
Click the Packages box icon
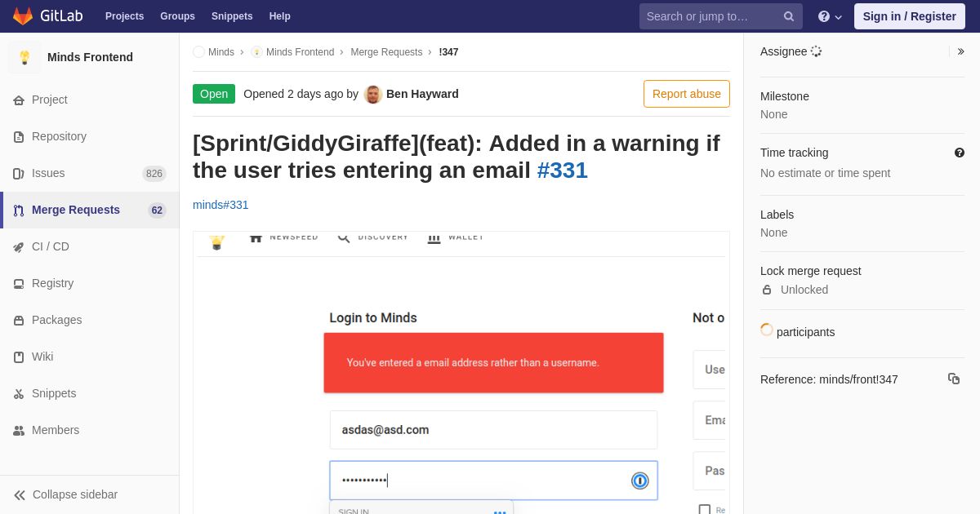(19, 320)
